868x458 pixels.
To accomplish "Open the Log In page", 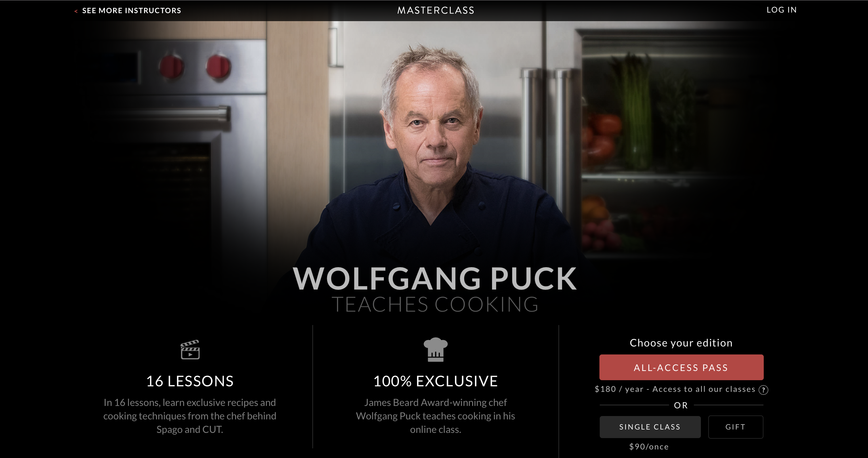I will [x=782, y=10].
